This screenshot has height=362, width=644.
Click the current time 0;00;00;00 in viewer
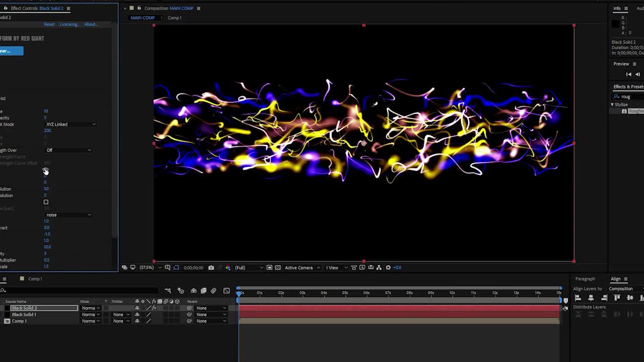click(193, 267)
